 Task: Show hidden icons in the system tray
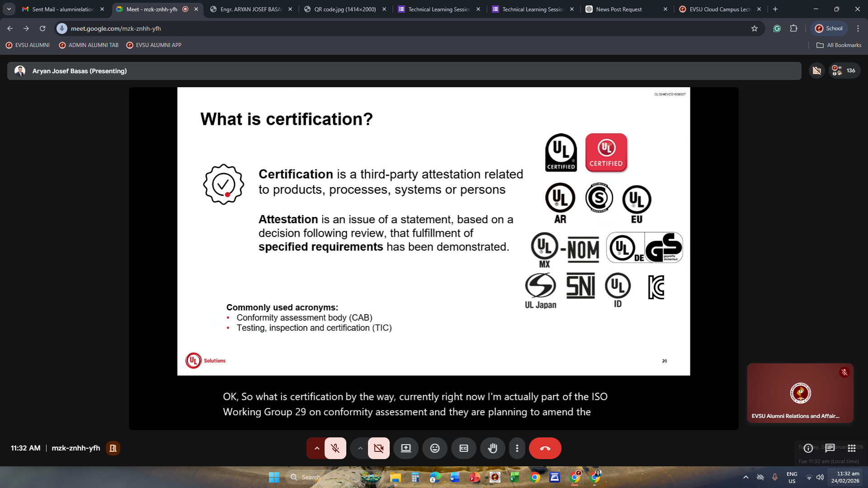(x=745, y=477)
